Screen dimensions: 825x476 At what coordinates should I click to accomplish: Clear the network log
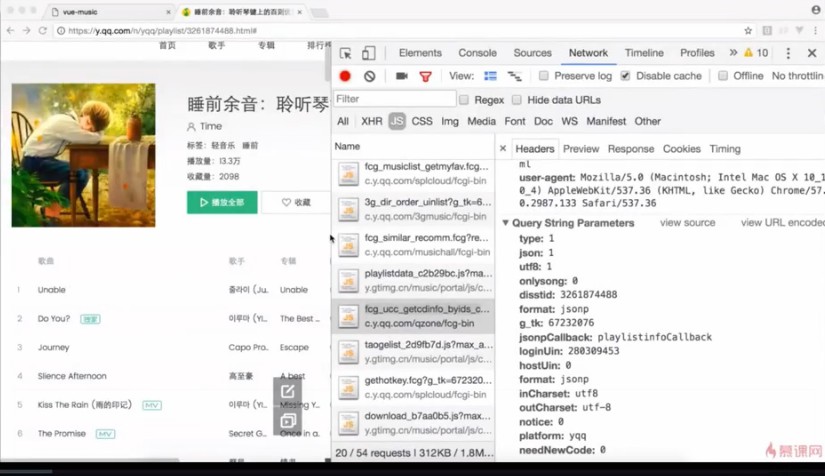[x=369, y=76]
